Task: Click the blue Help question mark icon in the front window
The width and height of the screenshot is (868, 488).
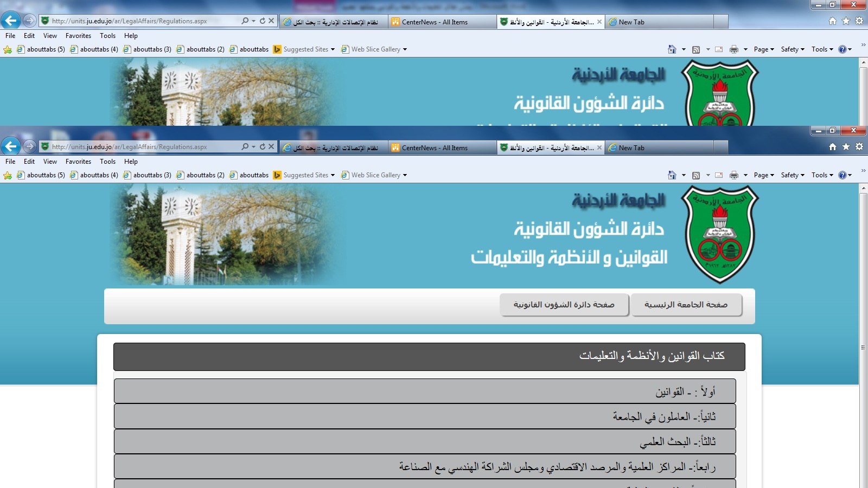Action: [x=842, y=175]
